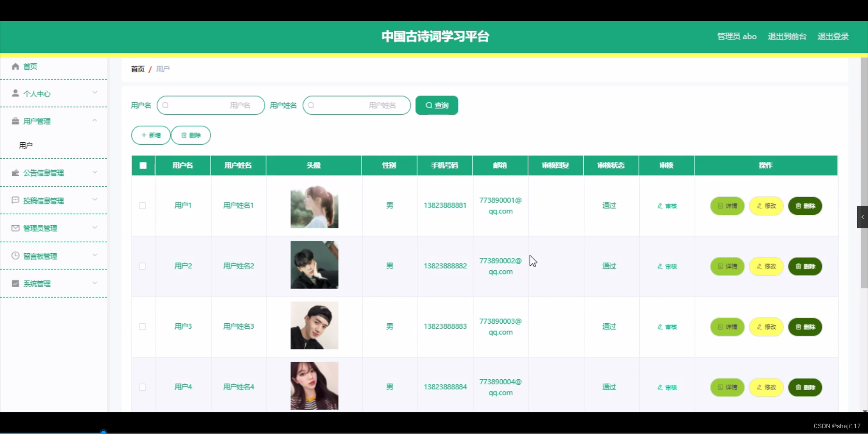Click the 投稿信息管理 chat icon
Image resolution: width=868 pixels, height=434 pixels.
point(15,201)
